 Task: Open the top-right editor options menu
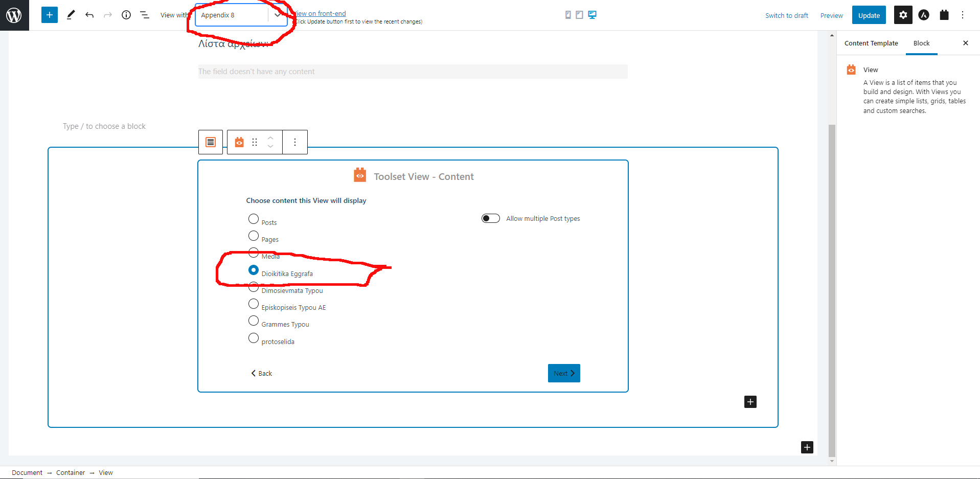pos(963,15)
